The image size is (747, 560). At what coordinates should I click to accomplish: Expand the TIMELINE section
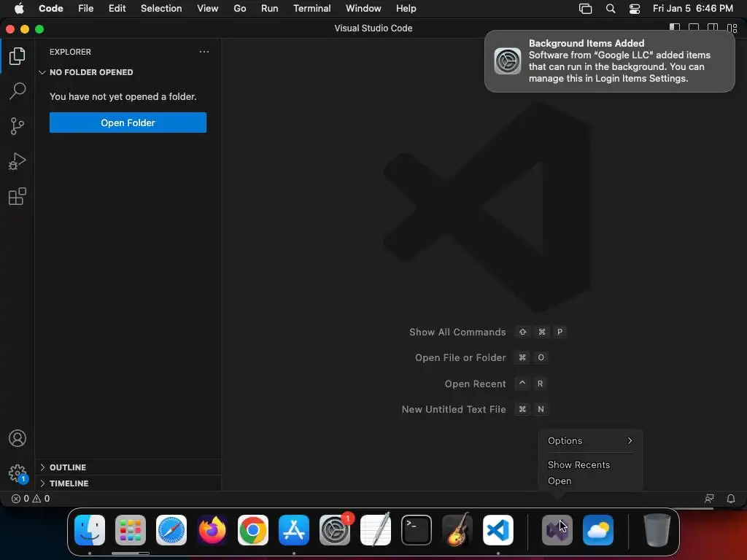pos(128,483)
